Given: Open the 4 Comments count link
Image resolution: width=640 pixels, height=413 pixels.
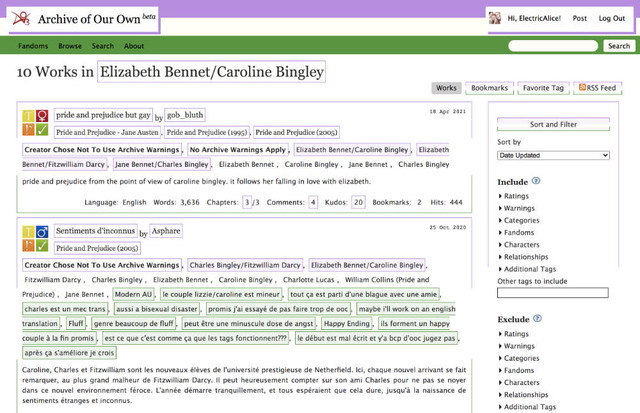Looking at the screenshot, I should point(313,202).
